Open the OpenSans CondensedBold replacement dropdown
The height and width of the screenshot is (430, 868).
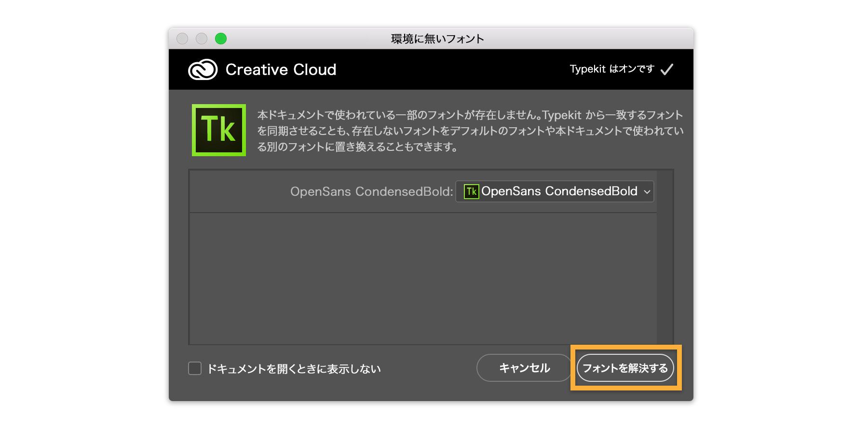tap(555, 191)
